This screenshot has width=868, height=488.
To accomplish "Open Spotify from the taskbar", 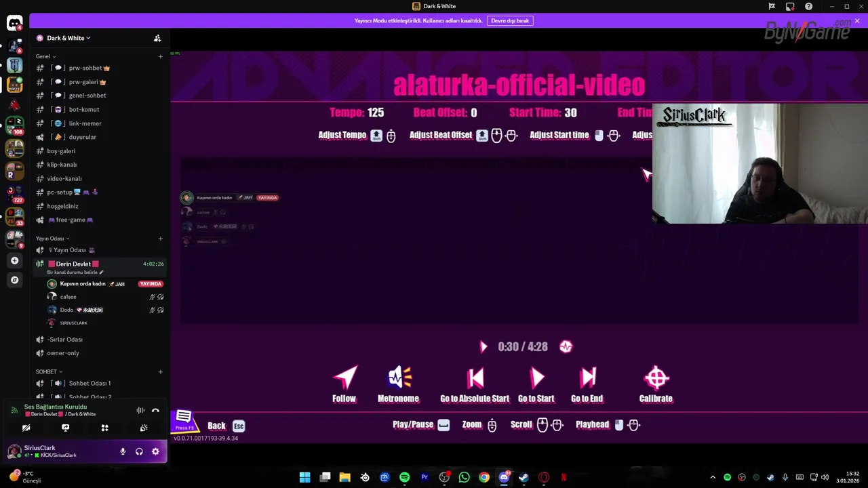I will (x=404, y=477).
